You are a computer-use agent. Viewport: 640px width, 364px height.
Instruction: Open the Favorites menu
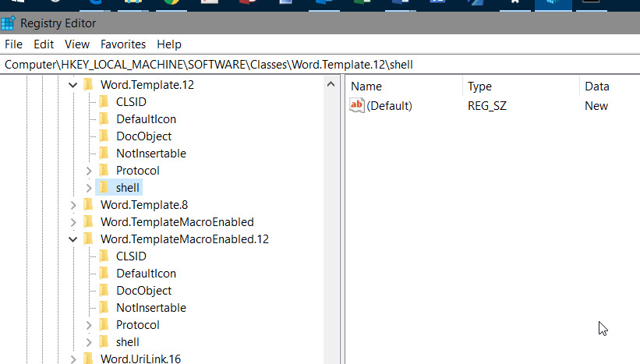(x=123, y=44)
